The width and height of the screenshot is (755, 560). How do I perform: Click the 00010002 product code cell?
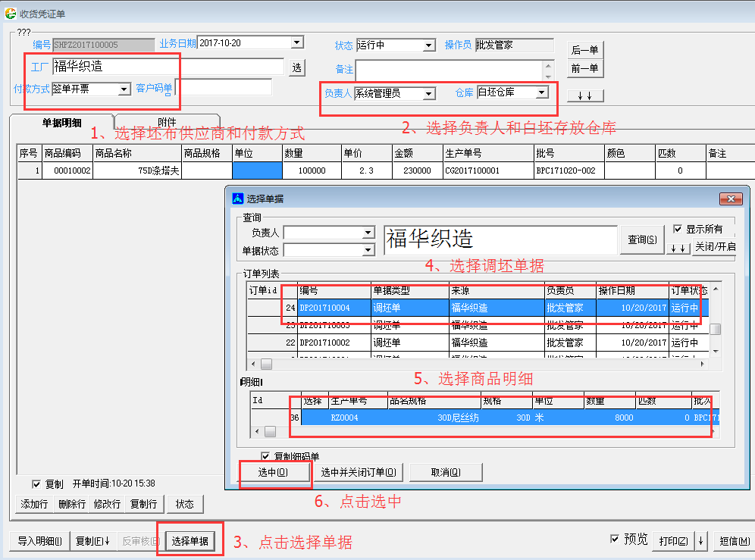coord(67,171)
